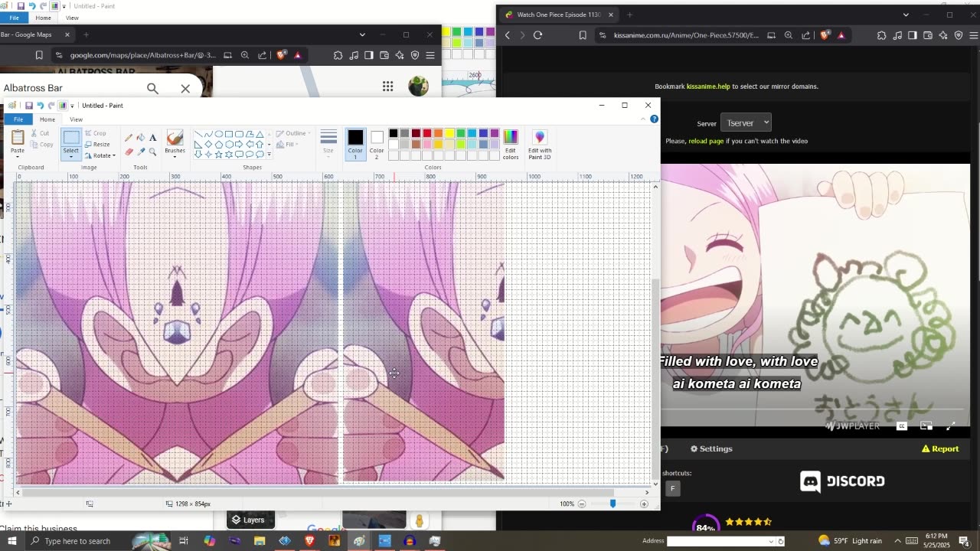
Task: Select Color 1 foreground swatch
Action: [355, 144]
